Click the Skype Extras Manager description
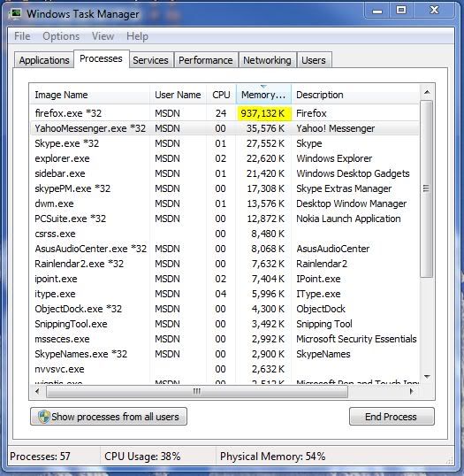 tap(344, 188)
